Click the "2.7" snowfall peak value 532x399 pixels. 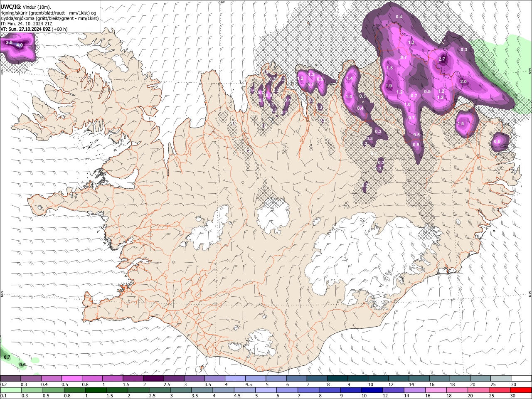point(442,59)
